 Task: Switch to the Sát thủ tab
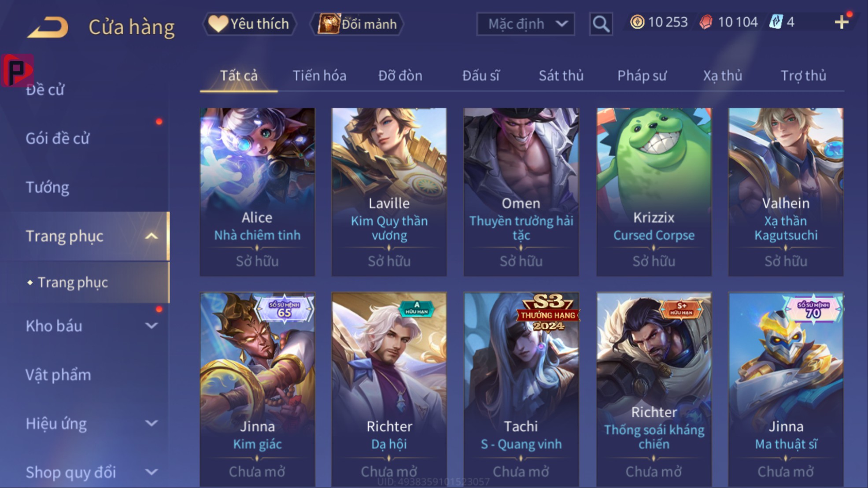561,76
